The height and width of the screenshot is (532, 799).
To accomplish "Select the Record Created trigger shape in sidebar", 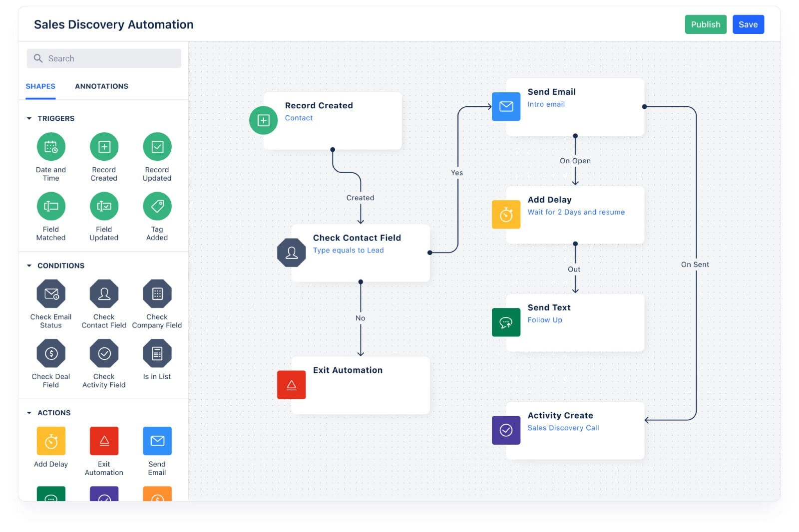I will tap(104, 147).
